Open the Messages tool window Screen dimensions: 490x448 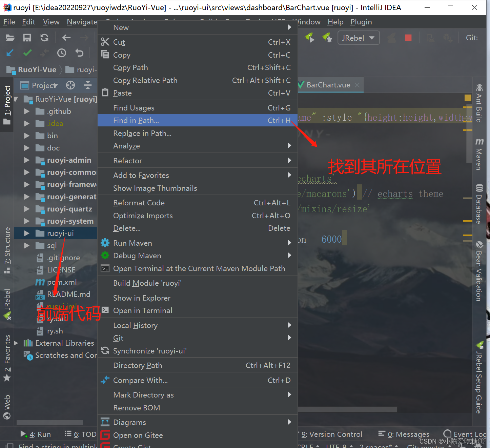[404, 434]
